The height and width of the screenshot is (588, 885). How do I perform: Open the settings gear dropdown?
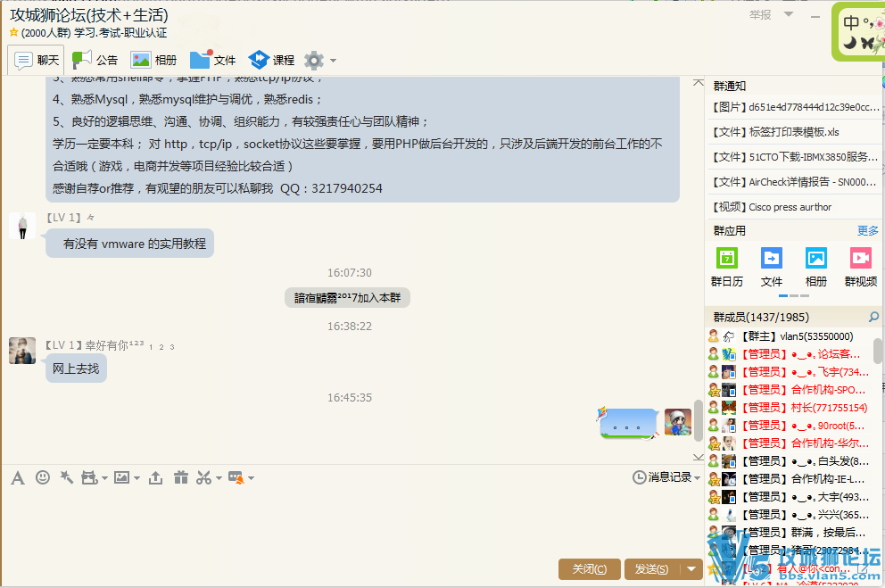(x=320, y=61)
